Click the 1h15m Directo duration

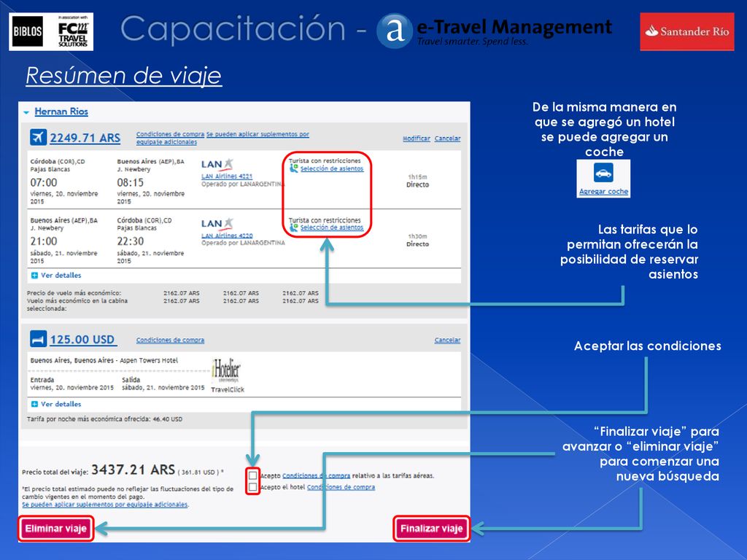pyautogui.click(x=417, y=181)
